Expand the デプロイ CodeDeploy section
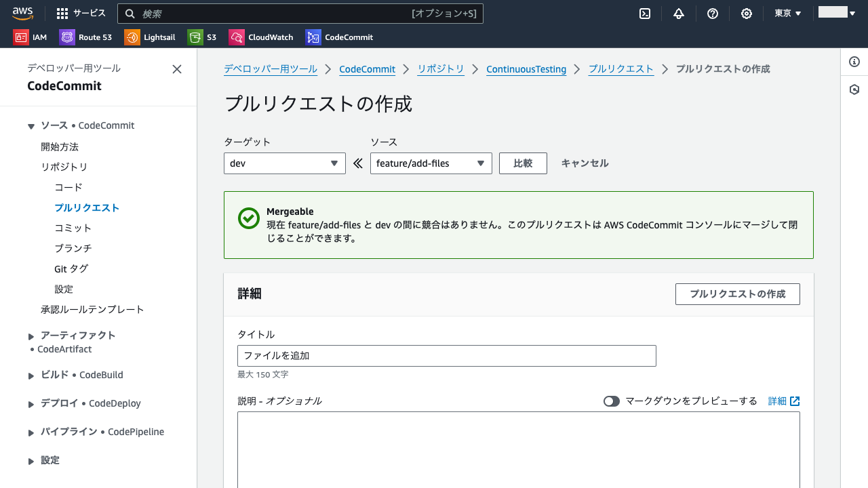The width and height of the screenshot is (868, 488). coord(31,404)
